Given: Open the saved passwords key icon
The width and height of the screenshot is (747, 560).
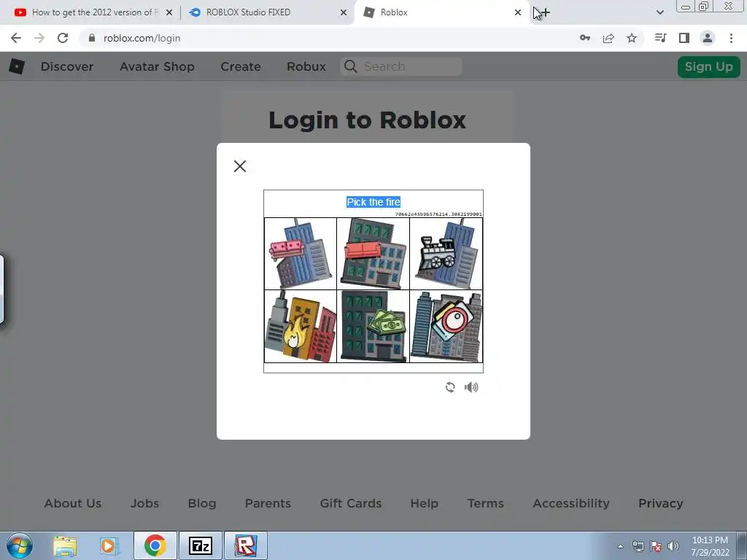Looking at the screenshot, I should click(x=585, y=38).
